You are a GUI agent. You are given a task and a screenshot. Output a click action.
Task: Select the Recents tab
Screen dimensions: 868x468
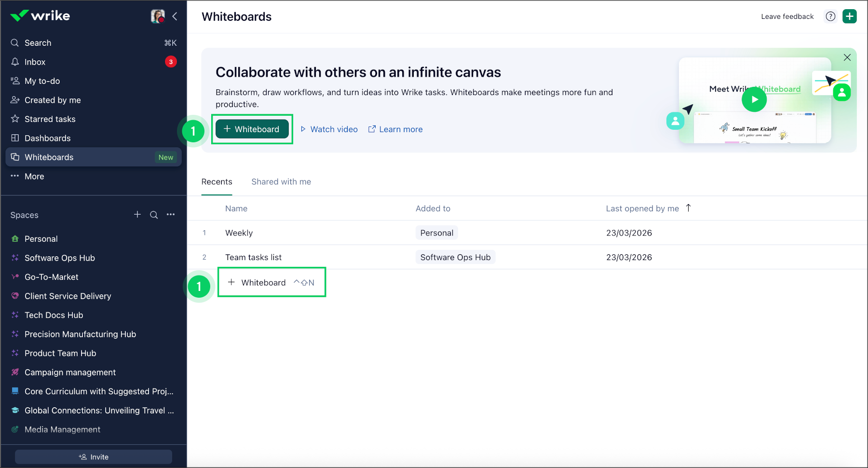pyautogui.click(x=217, y=182)
